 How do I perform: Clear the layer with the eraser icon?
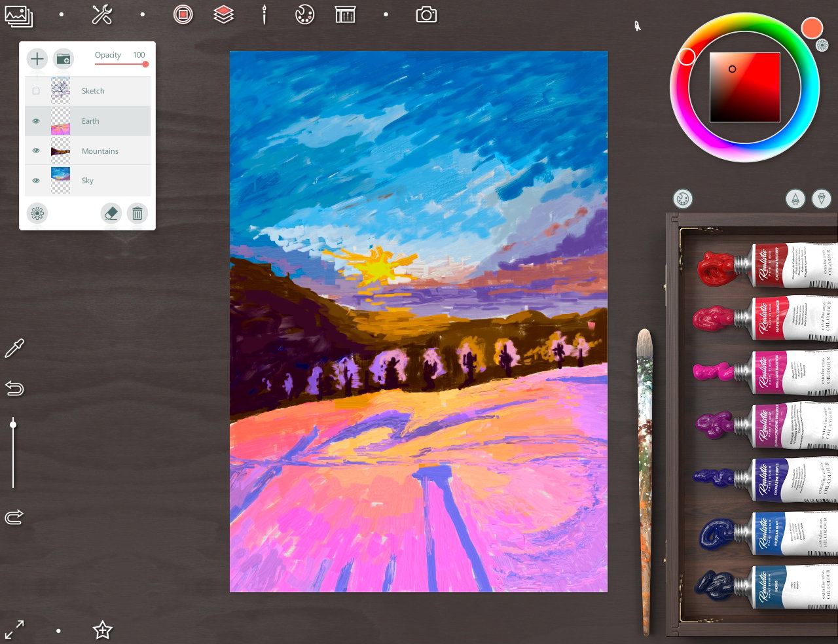pos(111,213)
